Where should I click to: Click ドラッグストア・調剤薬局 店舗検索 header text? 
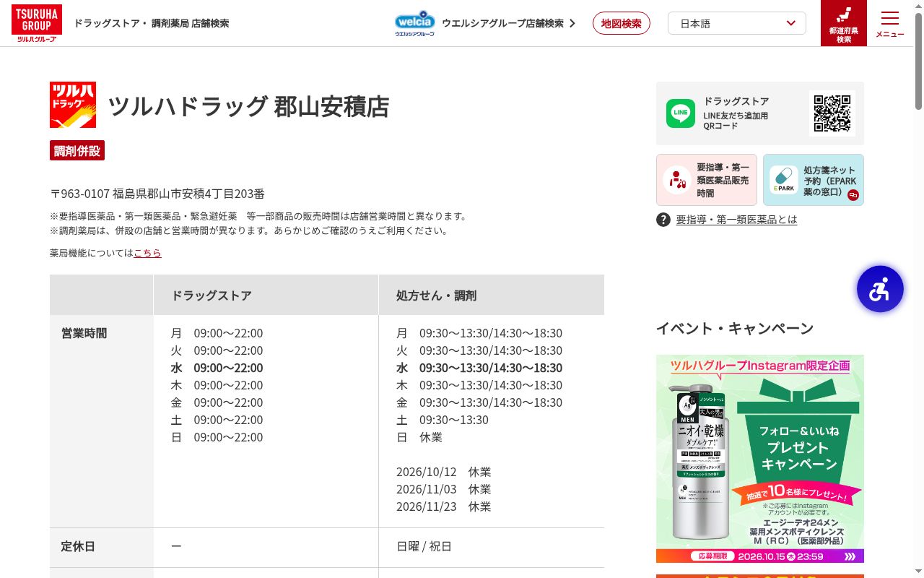click(x=152, y=23)
